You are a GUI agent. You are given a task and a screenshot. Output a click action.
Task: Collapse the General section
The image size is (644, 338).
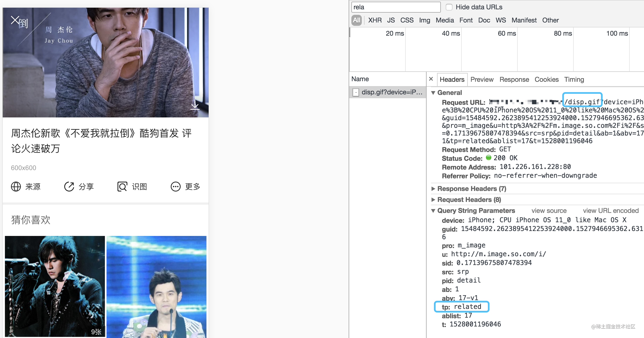tap(433, 93)
